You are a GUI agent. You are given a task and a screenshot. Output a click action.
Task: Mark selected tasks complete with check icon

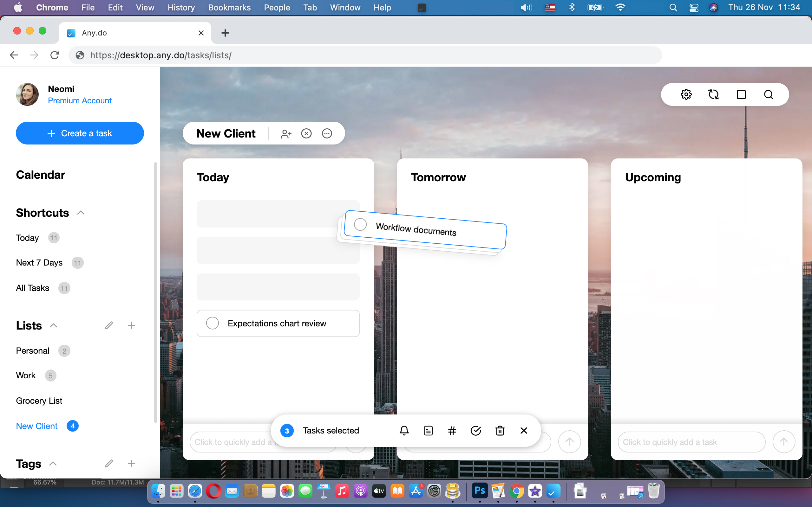[476, 431]
